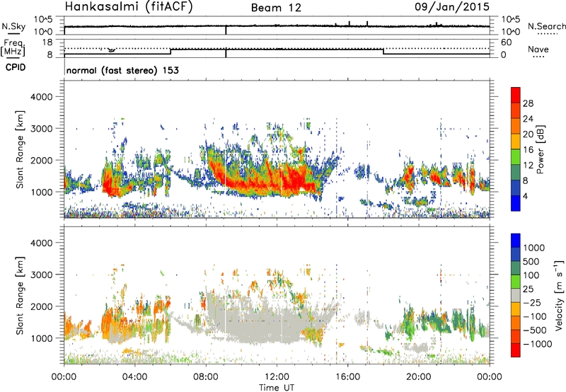Click the 'Time UT' axis title
Screen dimensions: 566x392
[x=277, y=387]
